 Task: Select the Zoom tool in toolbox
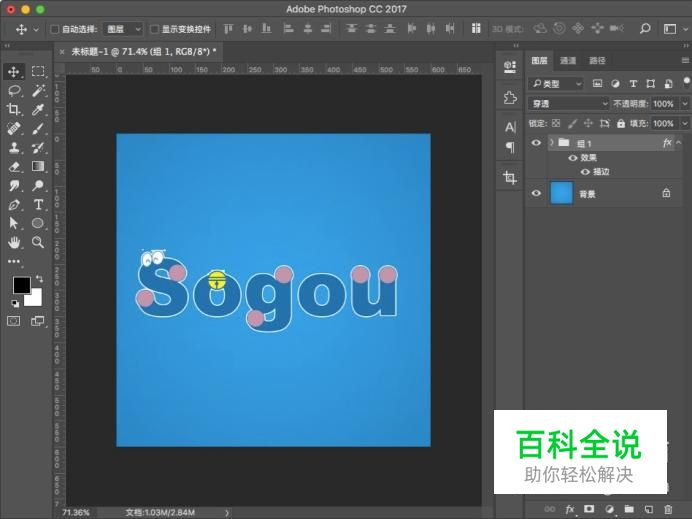tap(38, 242)
